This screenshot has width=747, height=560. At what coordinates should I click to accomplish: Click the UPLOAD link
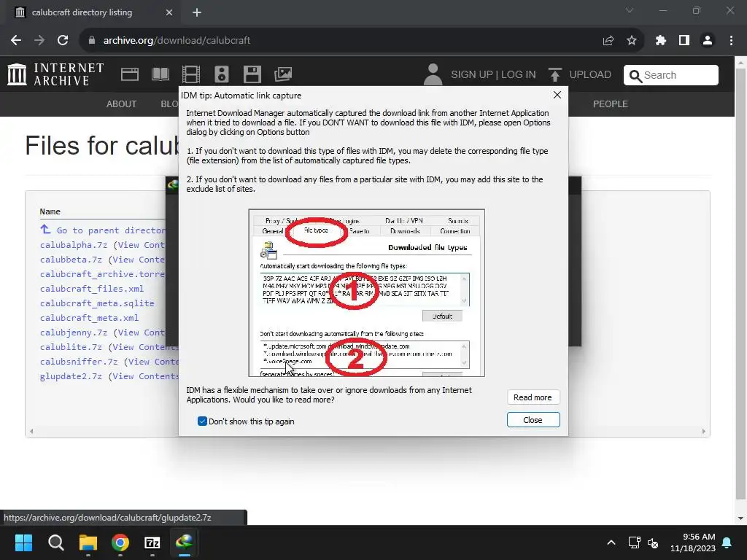pos(590,75)
